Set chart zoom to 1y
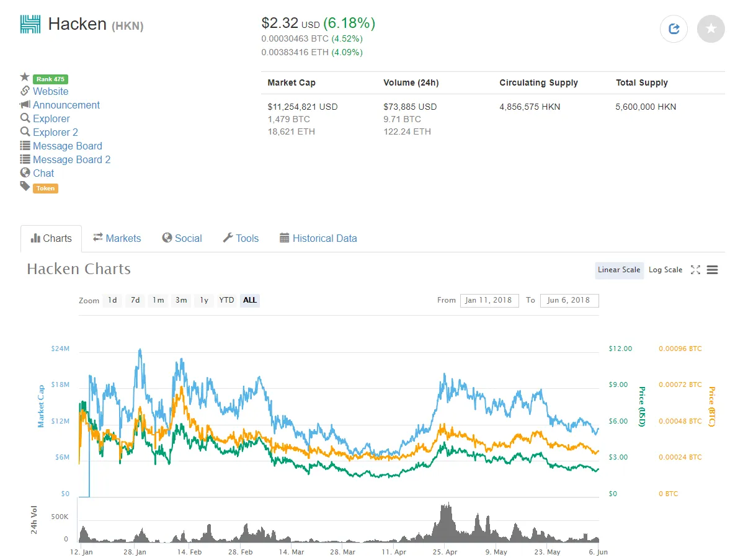743x560 pixels. pos(204,300)
